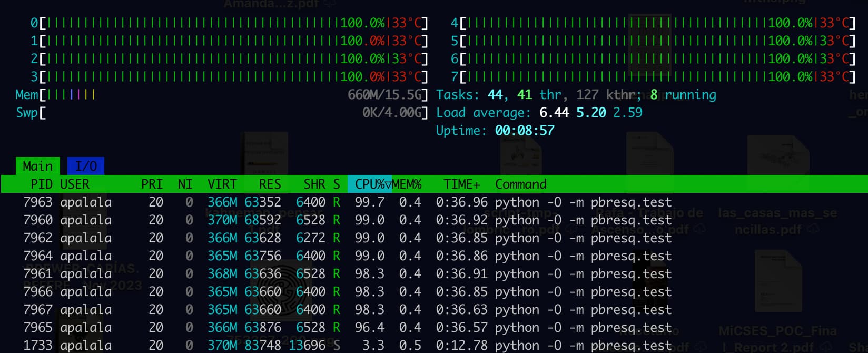The height and width of the screenshot is (353, 868).
Task: Switch to the Main tab
Action: 38,166
